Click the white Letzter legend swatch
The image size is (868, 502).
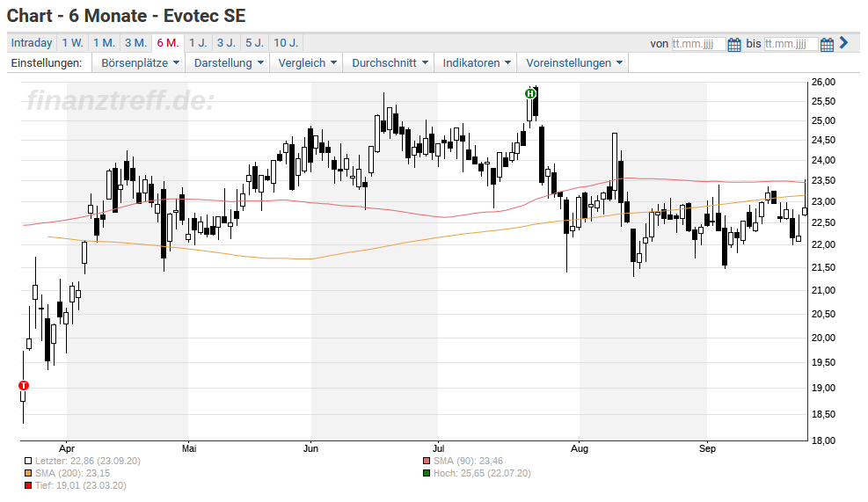28,461
